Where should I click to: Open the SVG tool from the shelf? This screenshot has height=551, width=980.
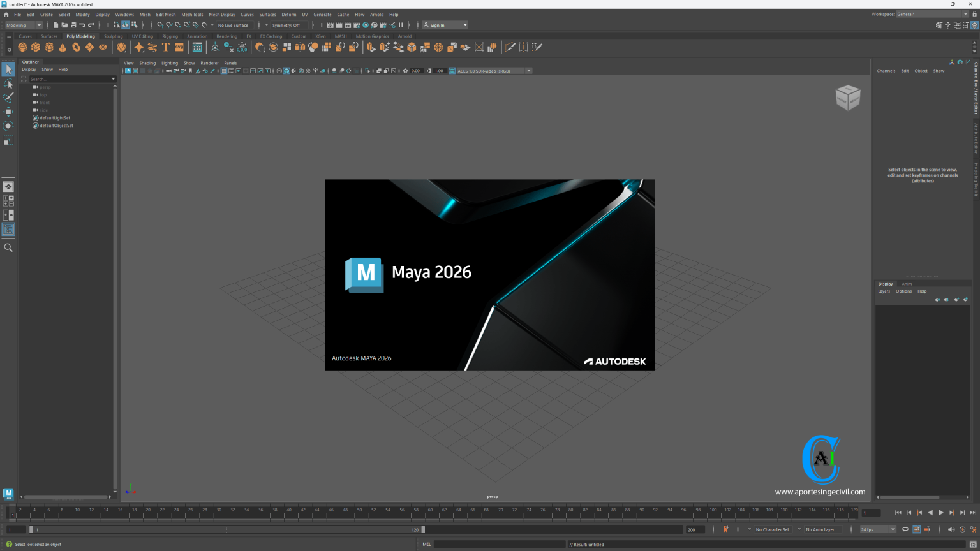179,47
